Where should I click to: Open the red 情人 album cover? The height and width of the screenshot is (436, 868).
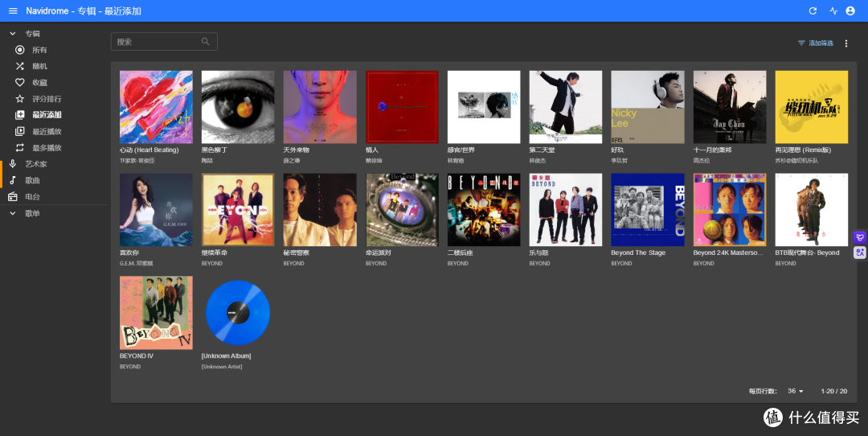pos(402,107)
